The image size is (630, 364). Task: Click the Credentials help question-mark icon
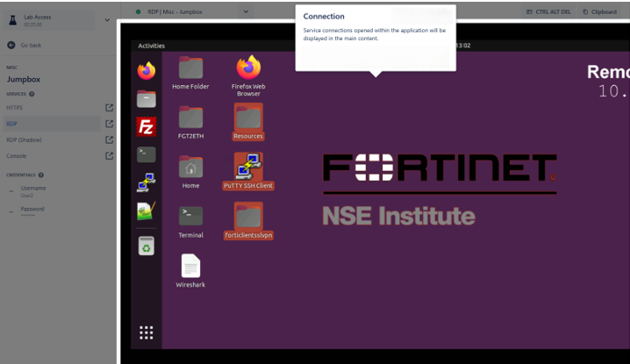click(x=41, y=175)
